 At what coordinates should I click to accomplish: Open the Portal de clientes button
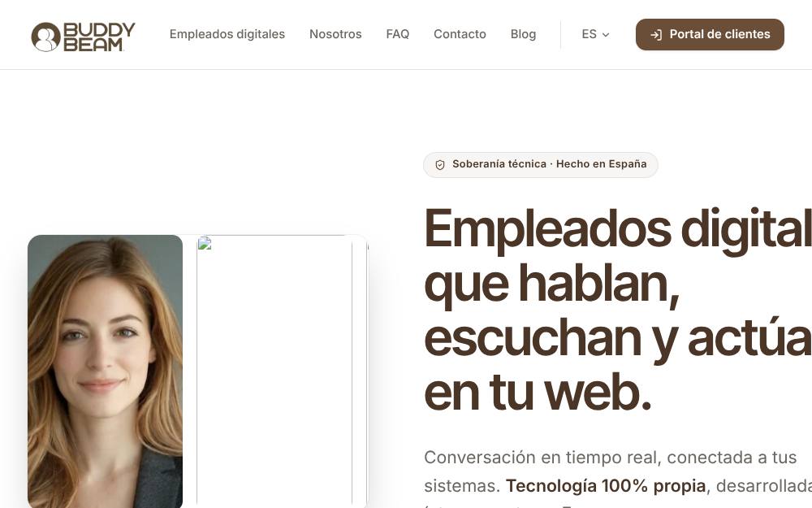click(x=710, y=34)
